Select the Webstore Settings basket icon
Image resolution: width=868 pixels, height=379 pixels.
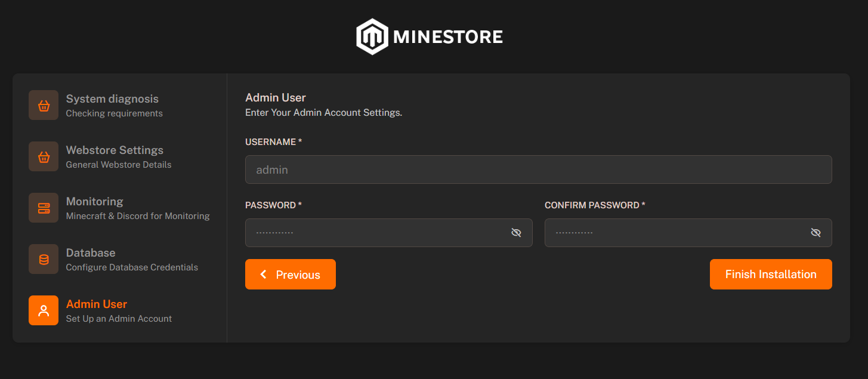coord(43,156)
